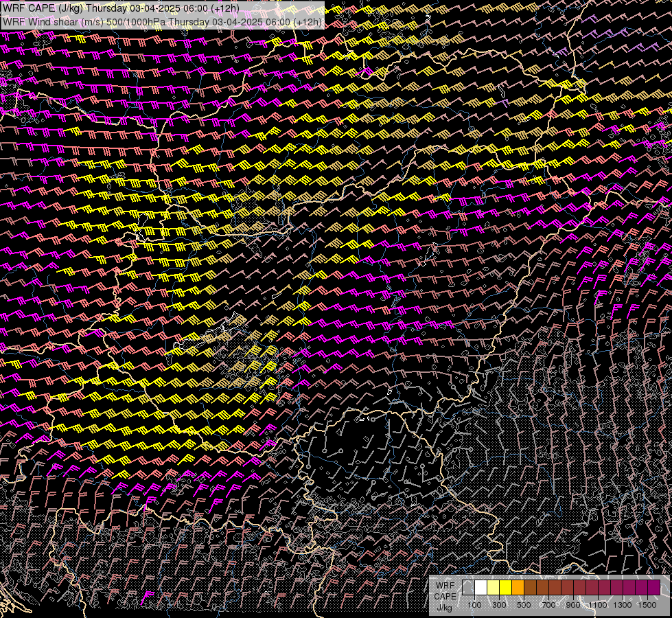Click the legend value 500
Image resolution: width=672 pixels, height=618 pixels.
(524, 605)
